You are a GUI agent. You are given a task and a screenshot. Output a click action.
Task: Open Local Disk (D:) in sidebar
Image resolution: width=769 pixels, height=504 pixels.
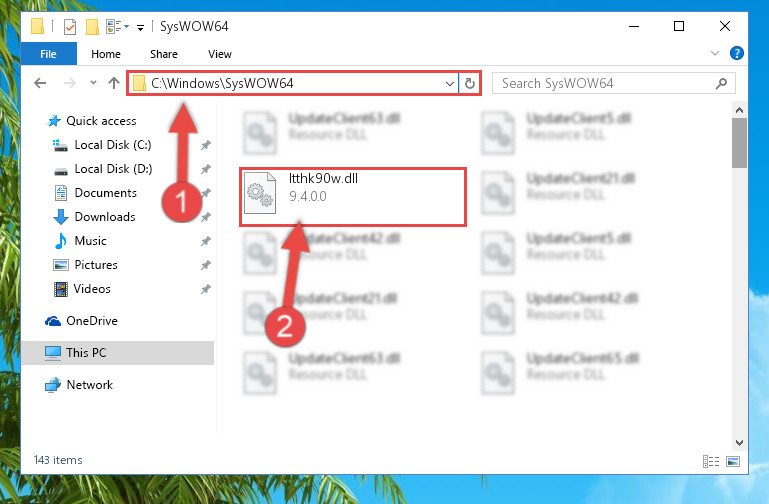tap(113, 169)
